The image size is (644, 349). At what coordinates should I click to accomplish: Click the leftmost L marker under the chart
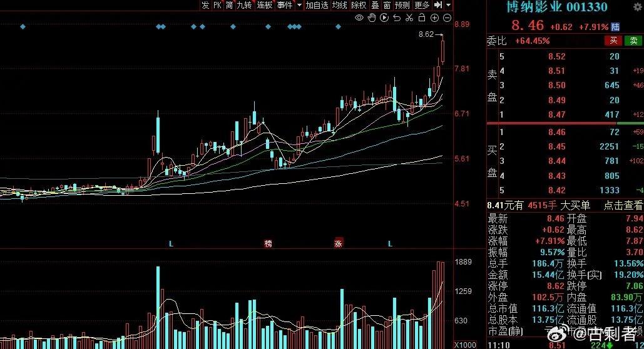coord(171,244)
